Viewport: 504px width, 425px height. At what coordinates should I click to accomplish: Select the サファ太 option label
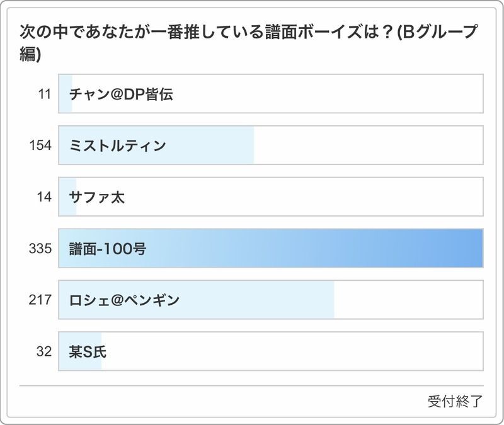[x=97, y=197]
